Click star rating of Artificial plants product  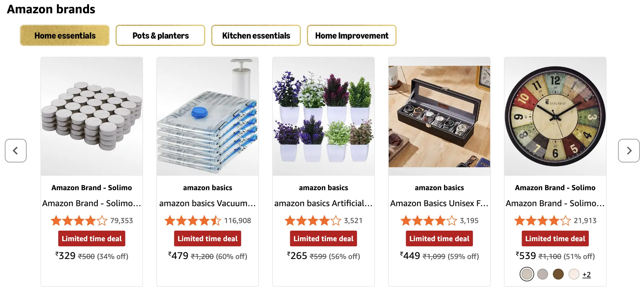tap(313, 221)
